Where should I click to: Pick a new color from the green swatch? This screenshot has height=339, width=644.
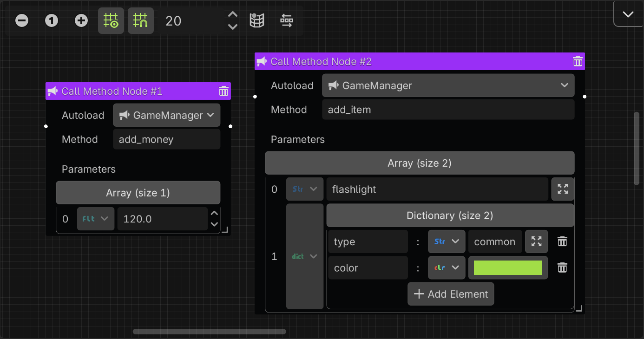pyautogui.click(x=508, y=267)
